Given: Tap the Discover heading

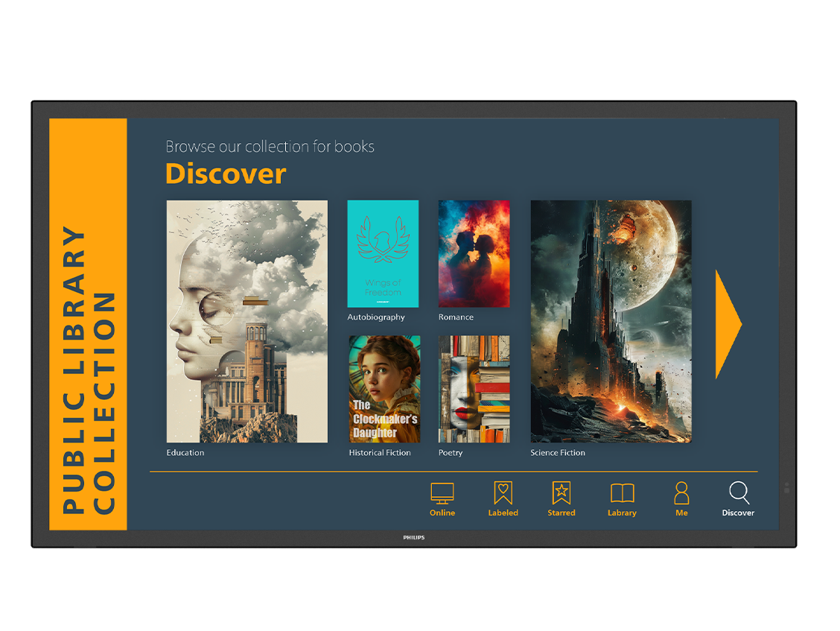Looking at the screenshot, I should coord(226,174).
